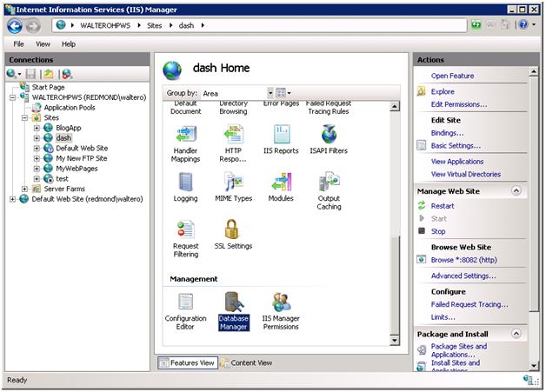Open the Configuration Editor feature
The image size is (546, 392).
pyautogui.click(x=185, y=311)
